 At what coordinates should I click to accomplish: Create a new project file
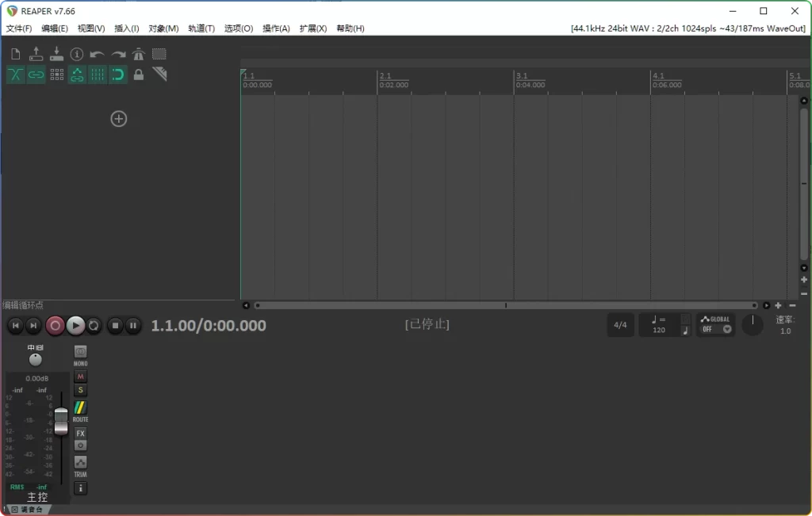click(x=14, y=53)
